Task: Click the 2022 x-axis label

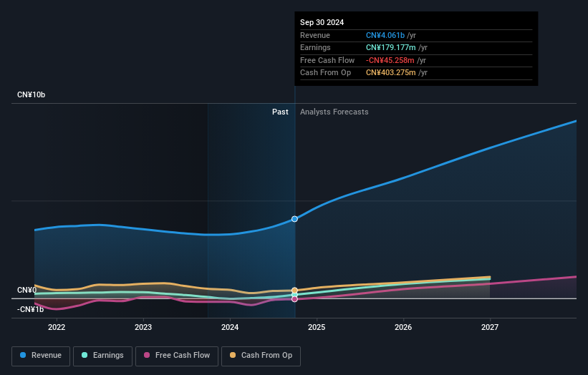Action: (x=57, y=327)
